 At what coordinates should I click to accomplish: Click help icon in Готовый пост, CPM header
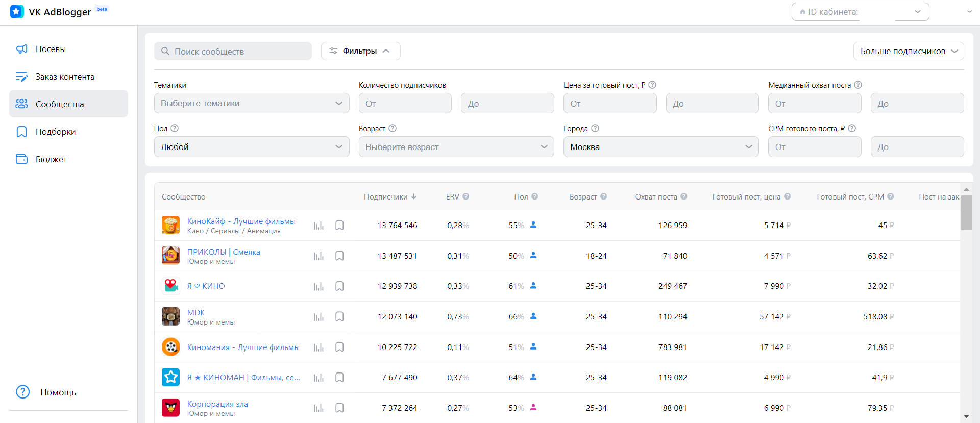tap(891, 196)
